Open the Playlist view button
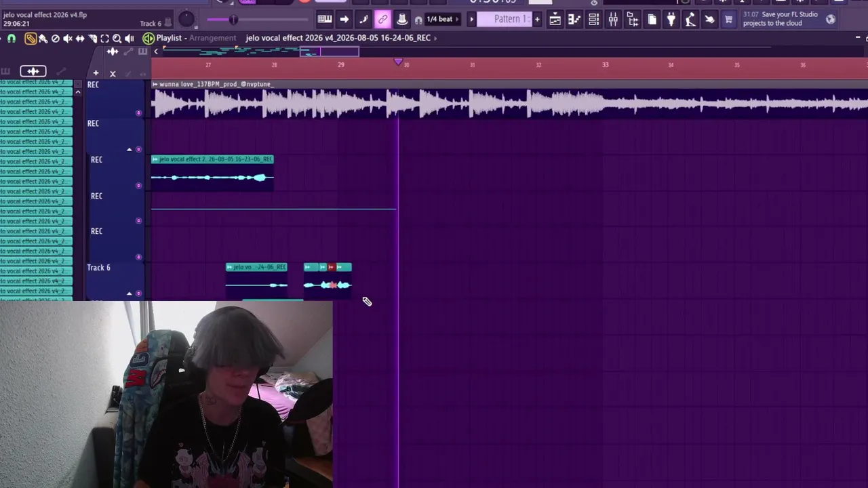 (555, 20)
